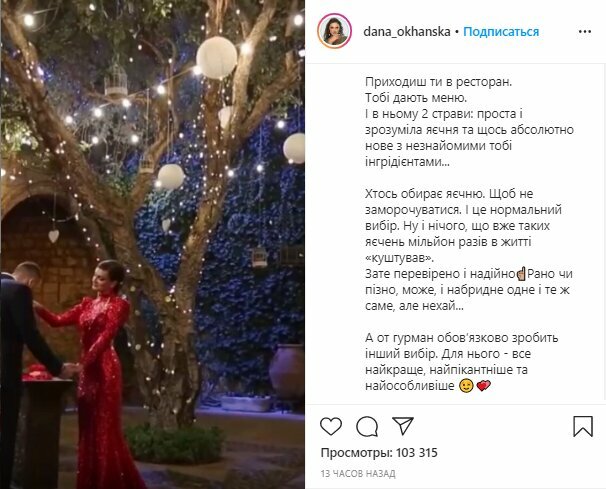The image size is (606, 489).
Task: Open the 13 часов назад timestamp
Action: coord(358,474)
